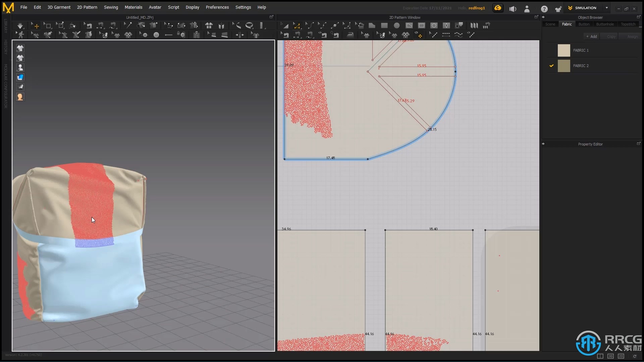Pop out the Object Browser panel
This screenshot has width=644, height=362.
coord(639,17)
